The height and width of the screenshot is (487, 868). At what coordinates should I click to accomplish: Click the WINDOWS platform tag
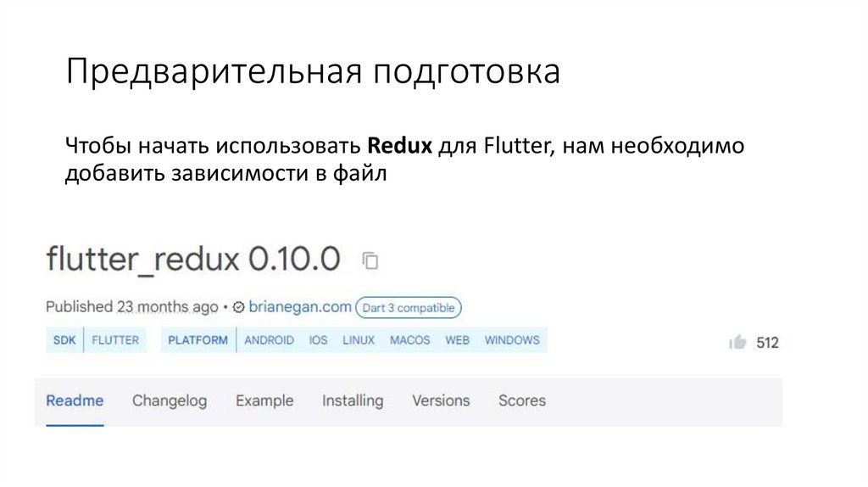point(512,340)
